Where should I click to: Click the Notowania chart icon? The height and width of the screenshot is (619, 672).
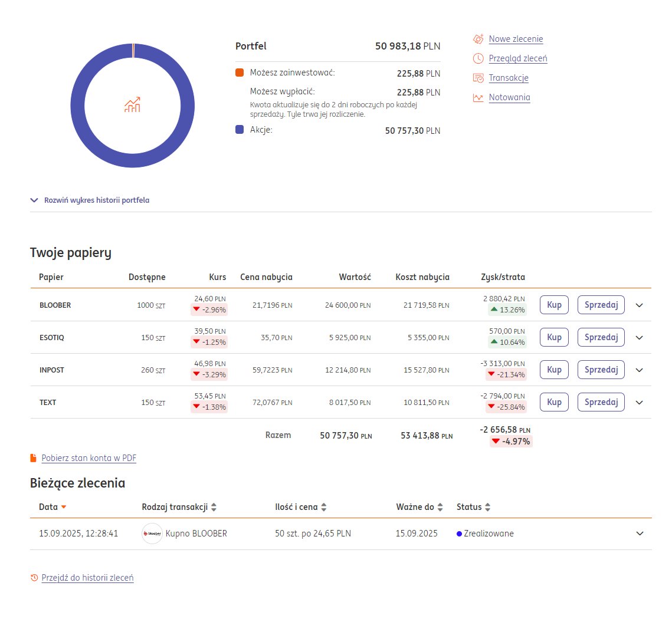[478, 98]
